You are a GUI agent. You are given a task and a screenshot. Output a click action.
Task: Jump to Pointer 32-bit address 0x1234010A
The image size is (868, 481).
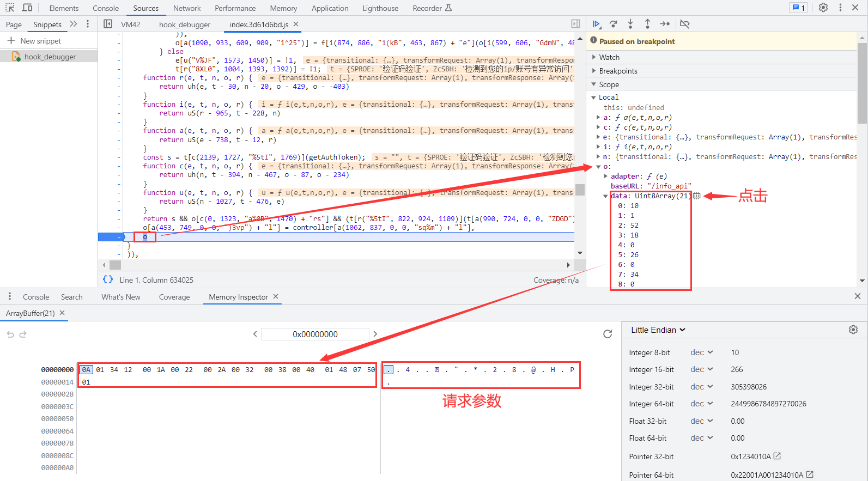tap(777, 456)
